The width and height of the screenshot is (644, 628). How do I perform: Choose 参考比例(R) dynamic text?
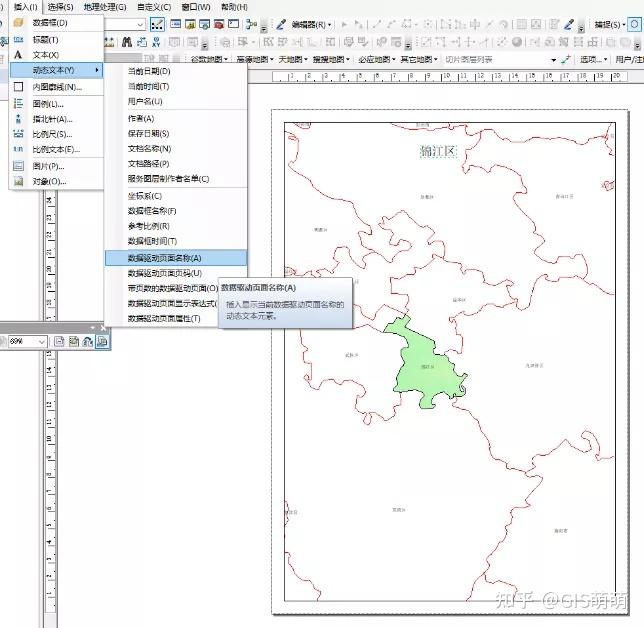click(148, 226)
